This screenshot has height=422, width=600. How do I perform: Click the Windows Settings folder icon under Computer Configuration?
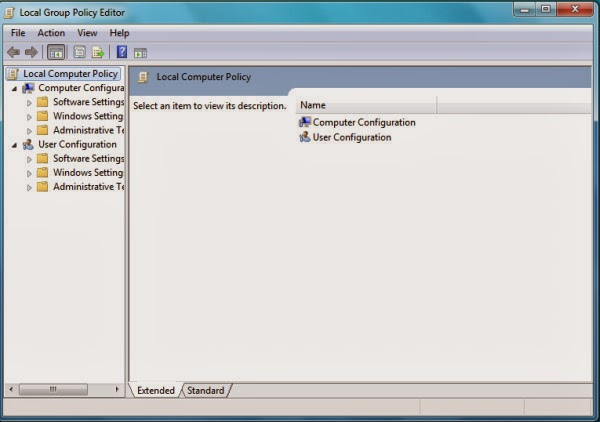42,116
